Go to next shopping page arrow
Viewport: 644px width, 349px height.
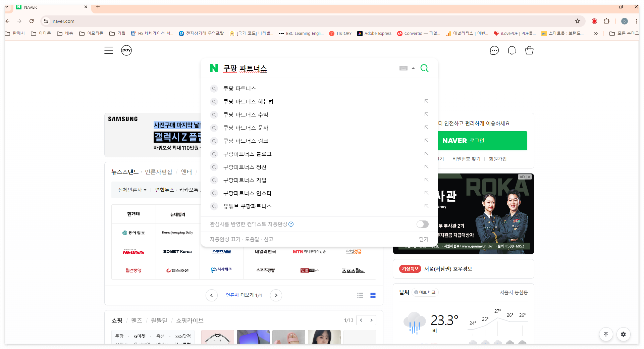point(371,320)
